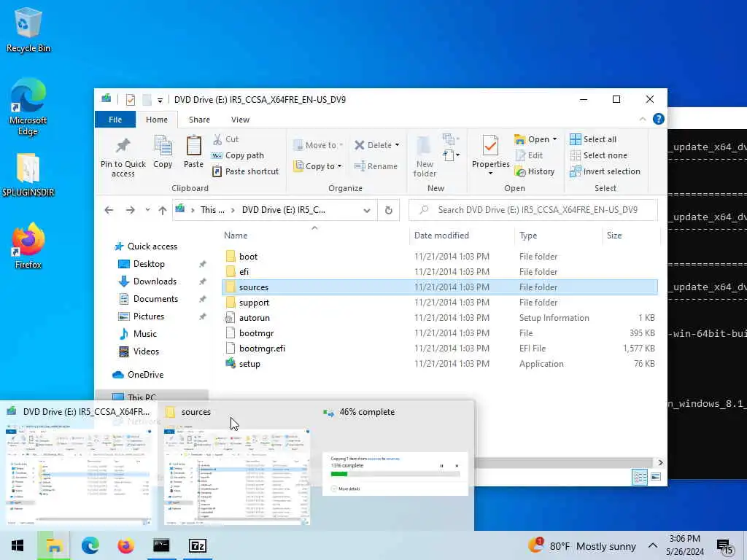Viewport: 747px width, 560px height.
Task: Open 7-Zip from the taskbar
Action: click(198, 545)
